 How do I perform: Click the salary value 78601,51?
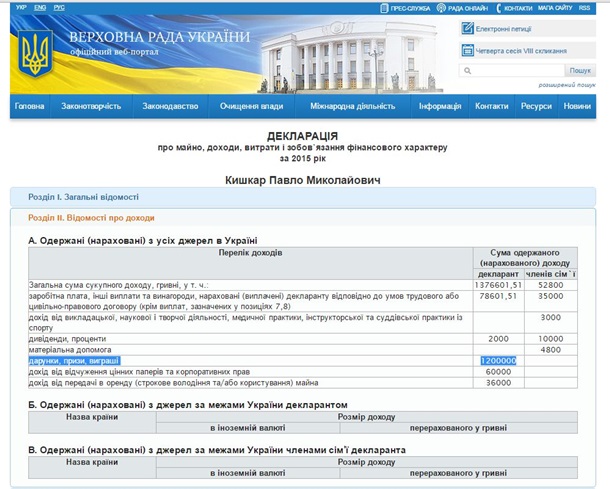(x=498, y=296)
